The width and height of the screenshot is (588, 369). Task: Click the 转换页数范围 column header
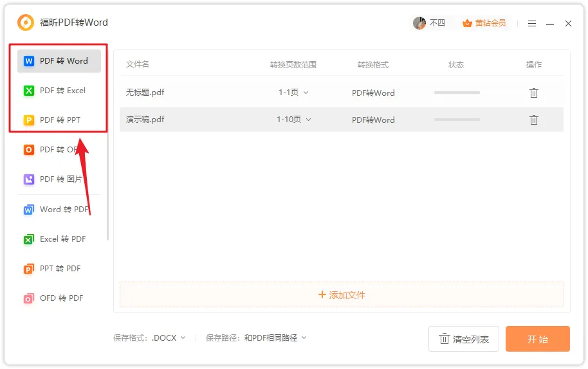click(x=293, y=65)
